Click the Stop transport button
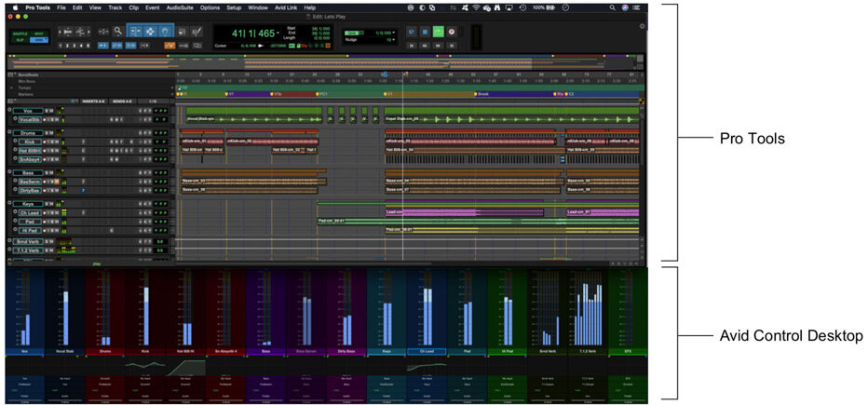Viewport: 868px width, 405px height. click(x=425, y=32)
